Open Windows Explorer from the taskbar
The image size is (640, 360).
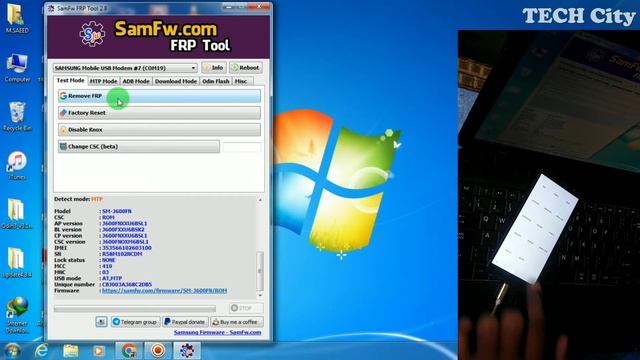click(71, 351)
